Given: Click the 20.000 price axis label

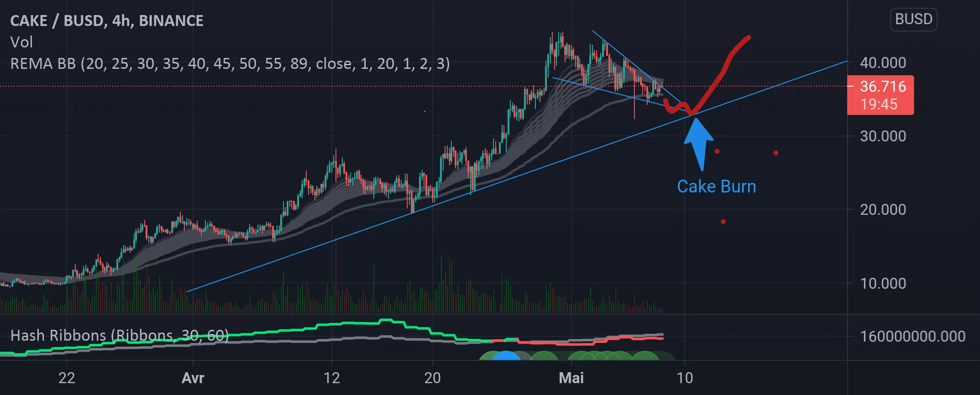Looking at the screenshot, I should pos(883,210).
